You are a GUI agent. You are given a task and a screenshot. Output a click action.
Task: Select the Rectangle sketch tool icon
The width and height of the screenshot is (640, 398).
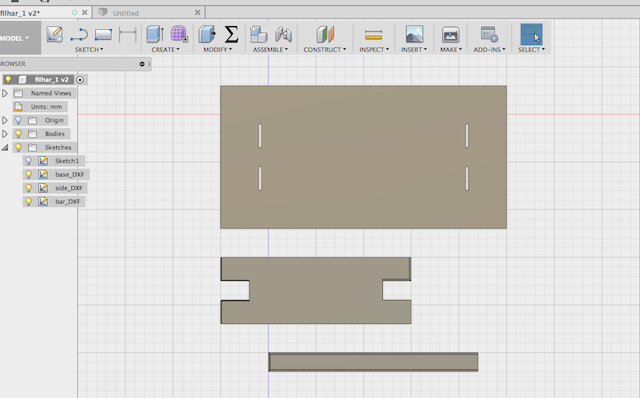103,35
